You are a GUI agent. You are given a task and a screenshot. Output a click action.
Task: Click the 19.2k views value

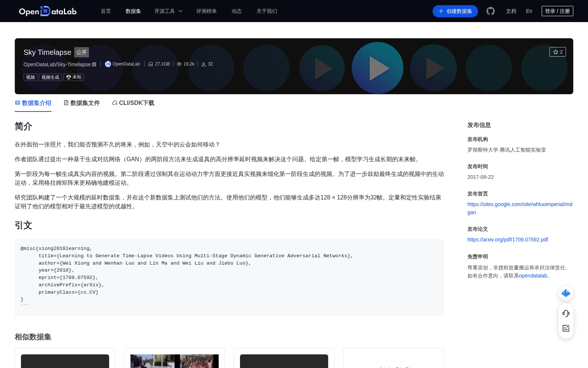(189, 64)
